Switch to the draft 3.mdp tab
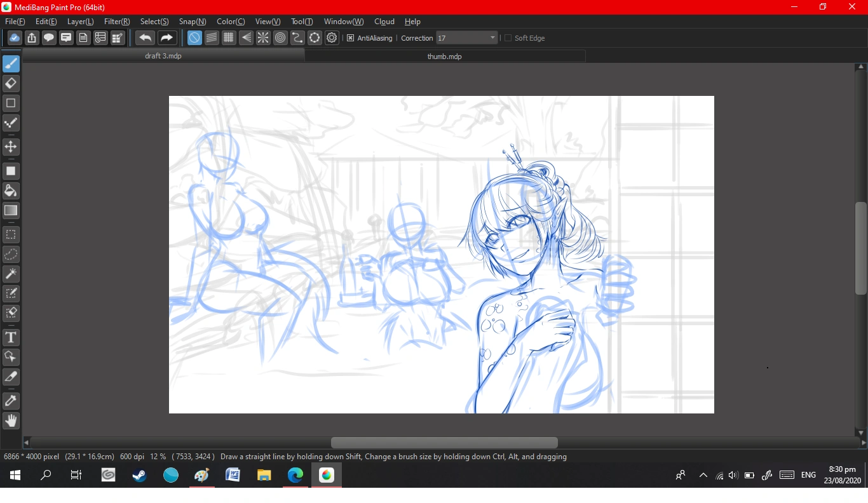This screenshot has width=868, height=503. point(163,56)
